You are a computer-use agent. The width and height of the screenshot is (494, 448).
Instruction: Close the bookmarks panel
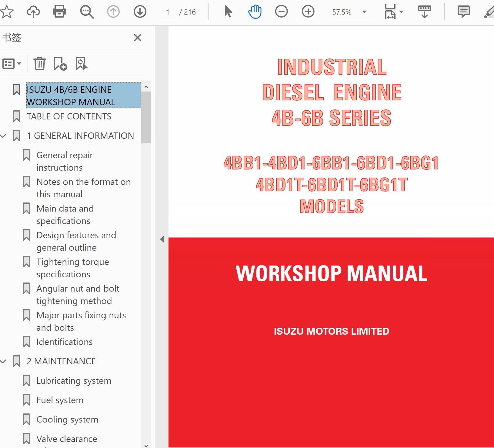coord(138,38)
